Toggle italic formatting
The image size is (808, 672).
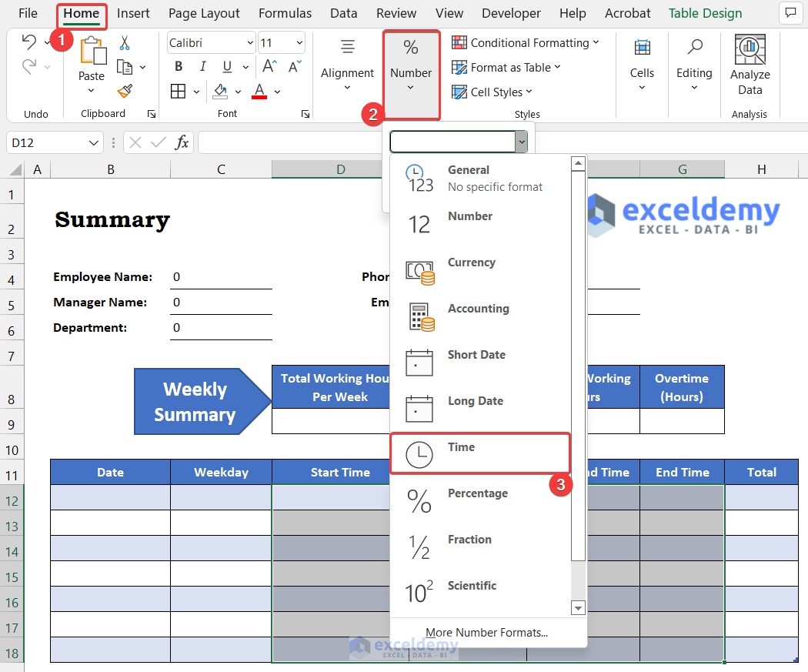(x=202, y=66)
